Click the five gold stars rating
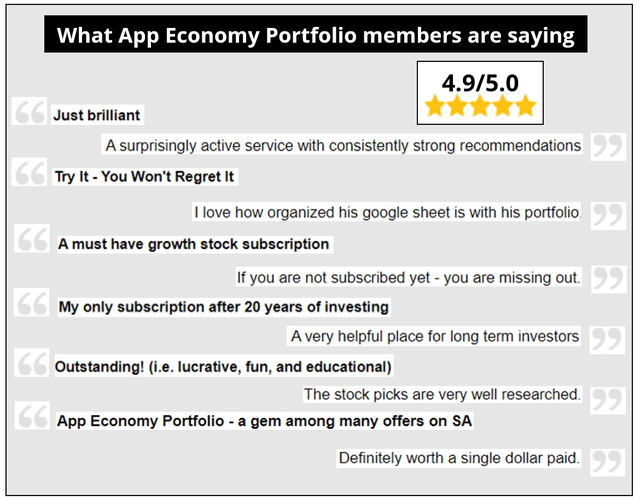 click(x=481, y=106)
